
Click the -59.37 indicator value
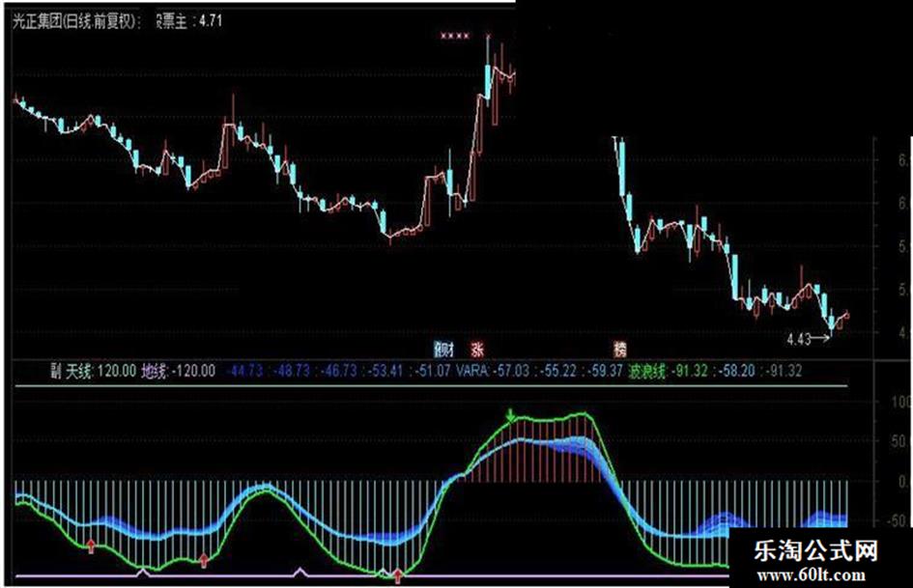pos(605,371)
